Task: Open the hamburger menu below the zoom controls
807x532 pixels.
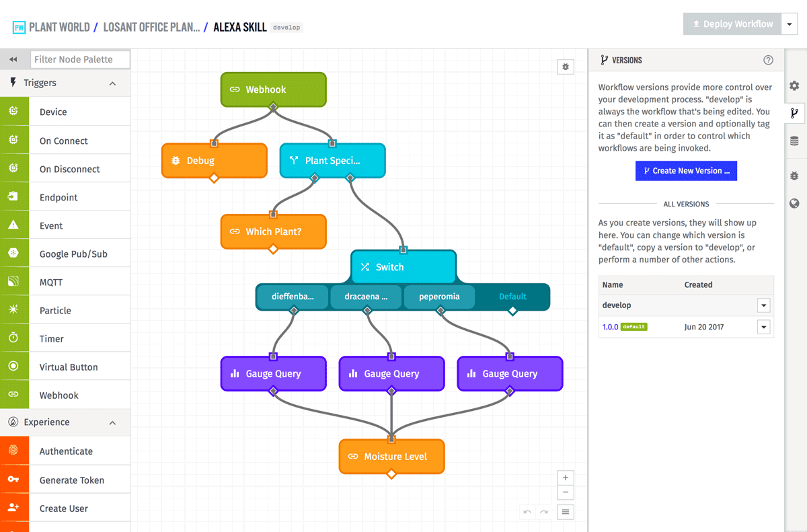Action: [565, 512]
